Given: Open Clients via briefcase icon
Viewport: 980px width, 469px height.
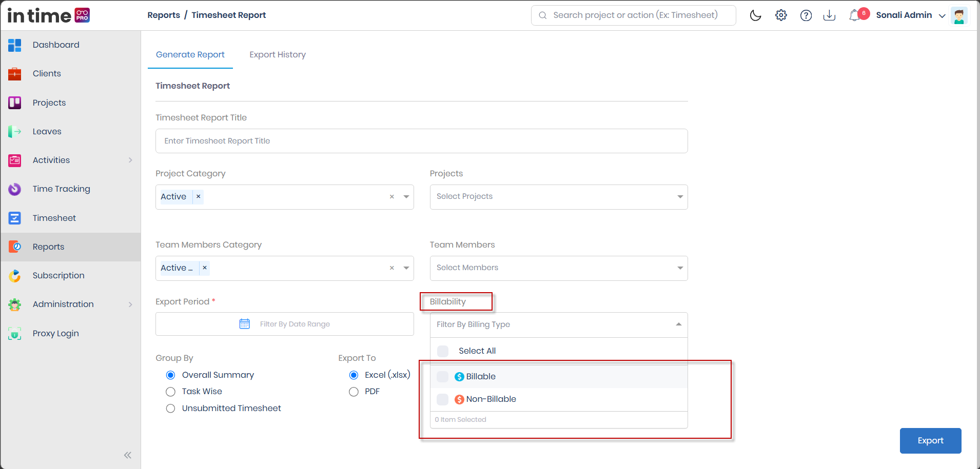Looking at the screenshot, I should tap(15, 74).
